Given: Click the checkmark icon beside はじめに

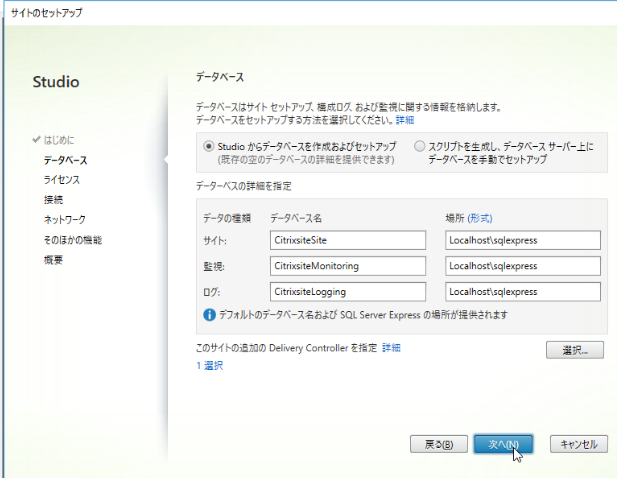Looking at the screenshot, I should tap(36, 139).
